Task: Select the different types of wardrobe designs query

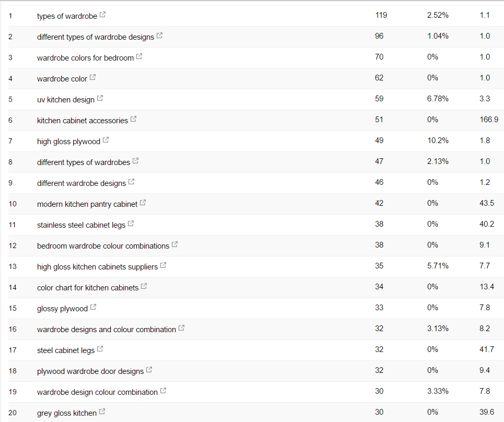Action: coord(96,37)
